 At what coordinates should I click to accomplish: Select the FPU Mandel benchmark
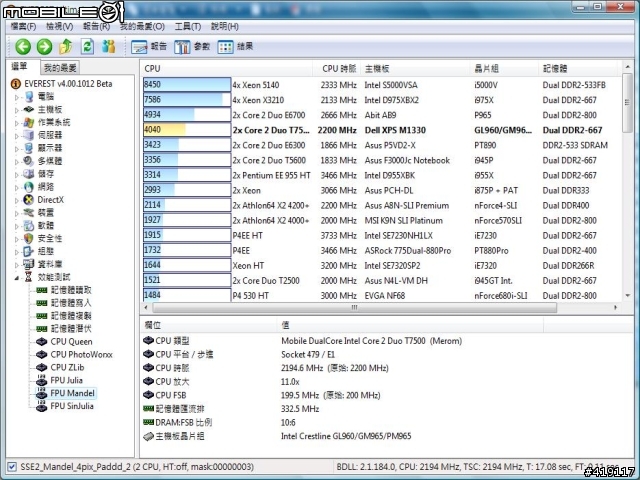click(x=66, y=393)
